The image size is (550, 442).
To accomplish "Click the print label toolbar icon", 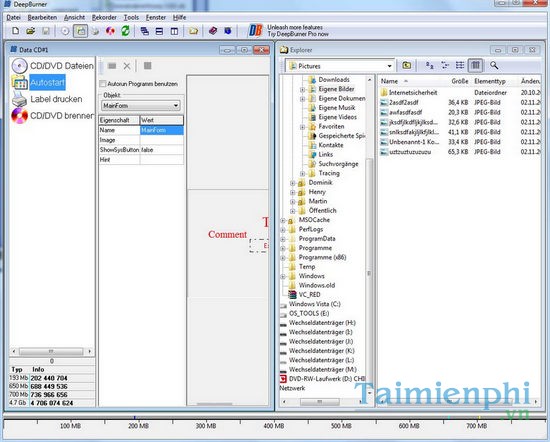I will tap(95, 31).
